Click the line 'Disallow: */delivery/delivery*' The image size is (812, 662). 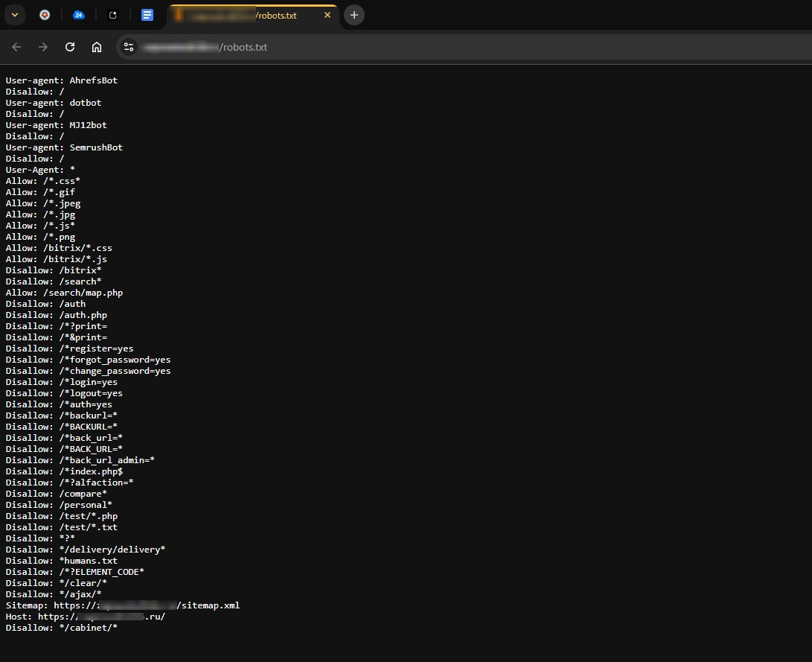tap(86, 550)
